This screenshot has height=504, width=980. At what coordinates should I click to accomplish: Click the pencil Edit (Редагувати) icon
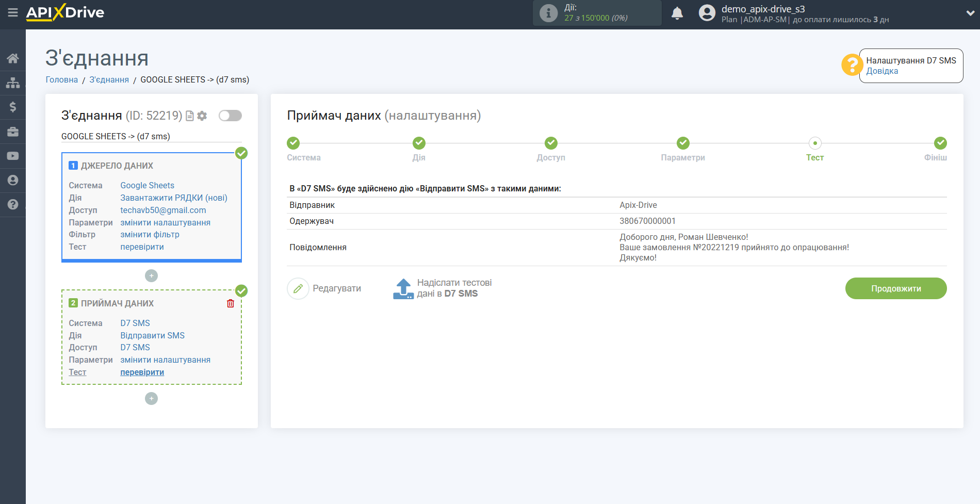pos(298,288)
